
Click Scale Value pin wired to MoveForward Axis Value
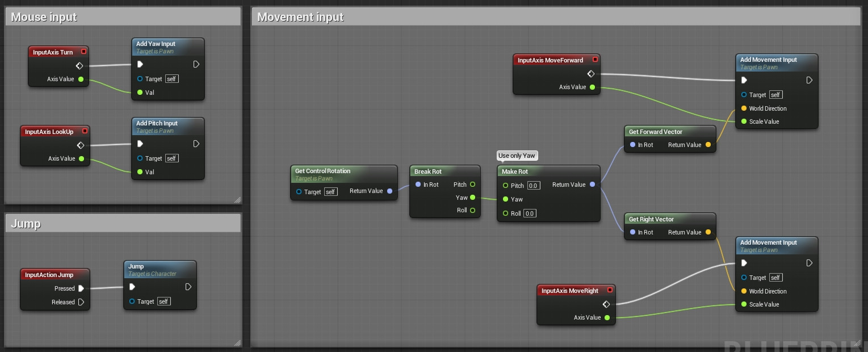744,121
